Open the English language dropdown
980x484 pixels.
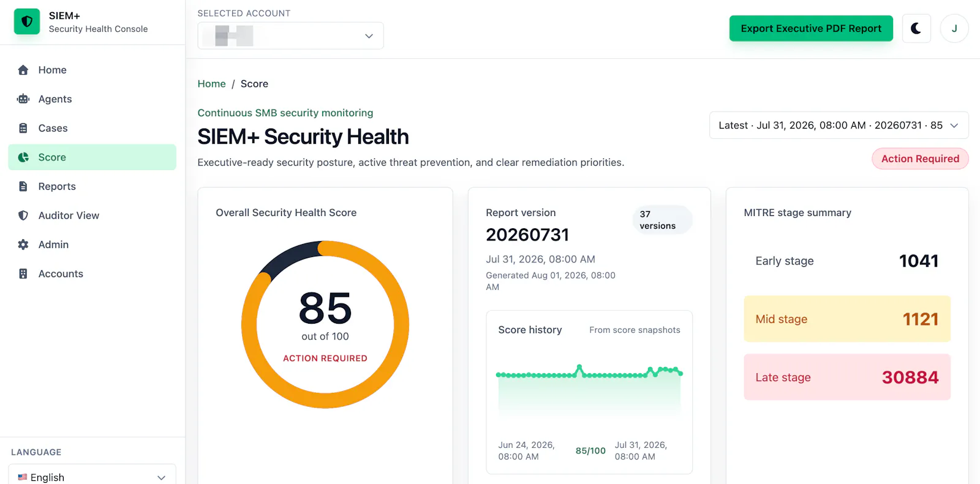coord(92,477)
